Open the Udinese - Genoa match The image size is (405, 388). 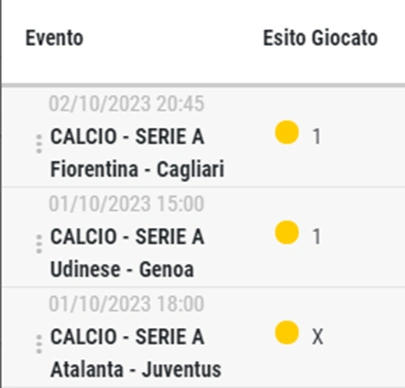tap(122, 269)
